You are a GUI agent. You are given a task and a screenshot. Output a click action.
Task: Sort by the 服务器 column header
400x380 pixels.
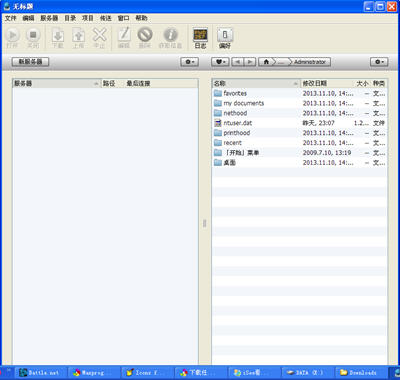click(x=57, y=83)
